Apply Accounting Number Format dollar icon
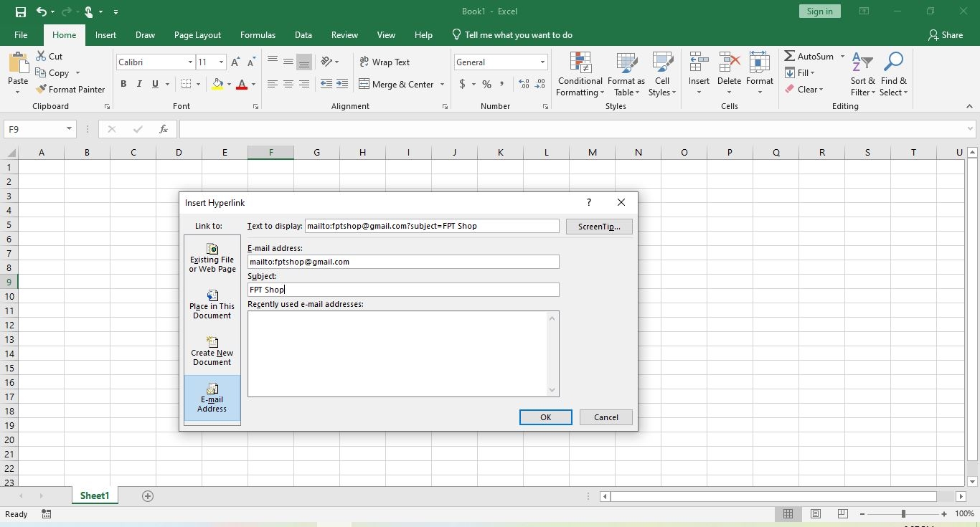Viewport: 980px width, 527px height. pyautogui.click(x=463, y=84)
